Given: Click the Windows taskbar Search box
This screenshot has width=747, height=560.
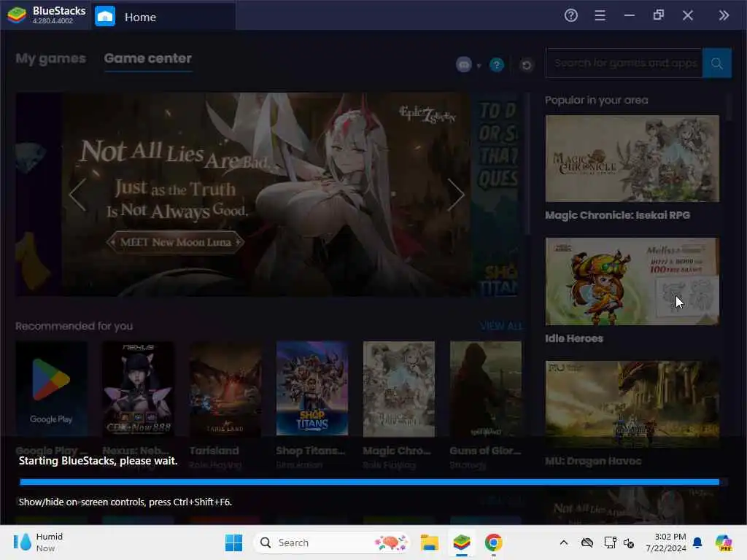Looking at the screenshot, I should 332,542.
